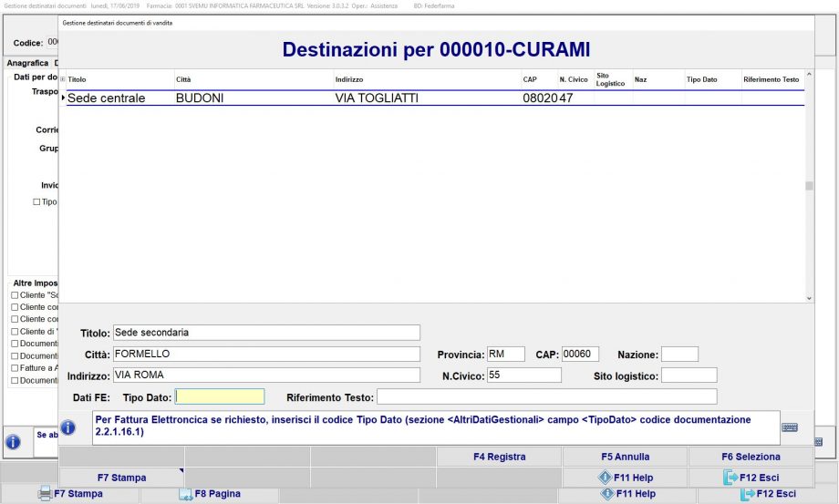This screenshot has height=504, width=839.
Task: Click the dialog's F12 Esci exit icon
Action: pyautogui.click(x=730, y=478)
